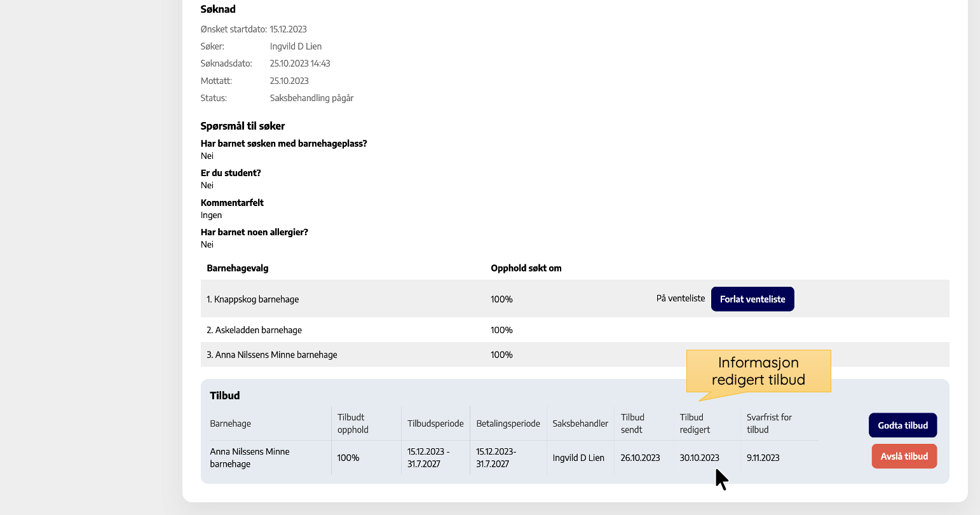Click the 'Tilbud redigert' column header
Screen dimensions: 980x515
[695, 423]
